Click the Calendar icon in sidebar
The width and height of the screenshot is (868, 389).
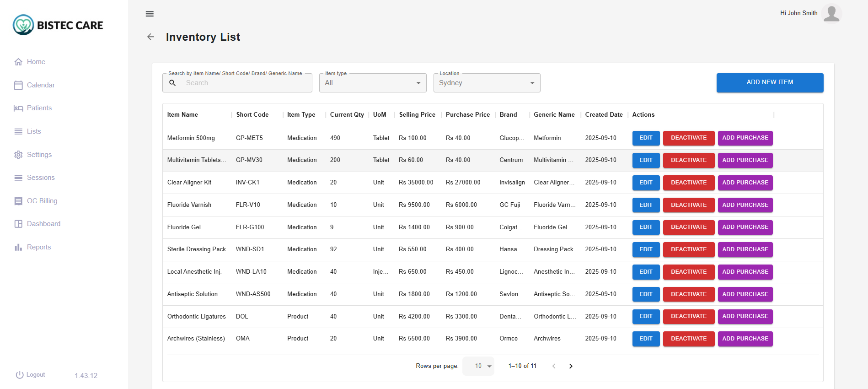click(x=18, y=85)
